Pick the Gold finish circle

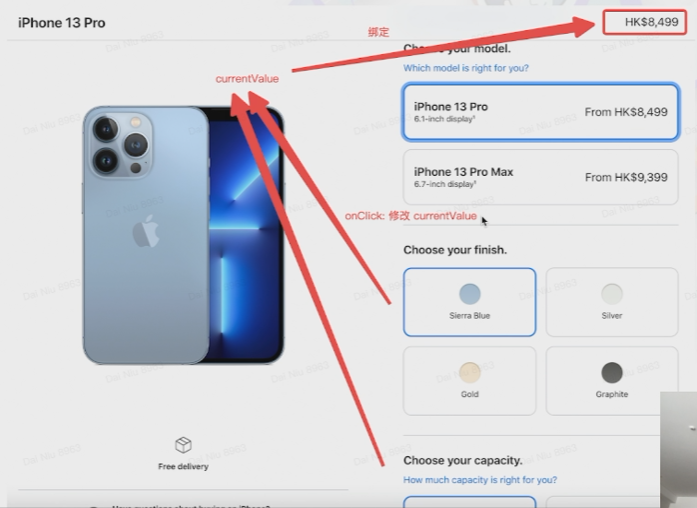[470, 372]
